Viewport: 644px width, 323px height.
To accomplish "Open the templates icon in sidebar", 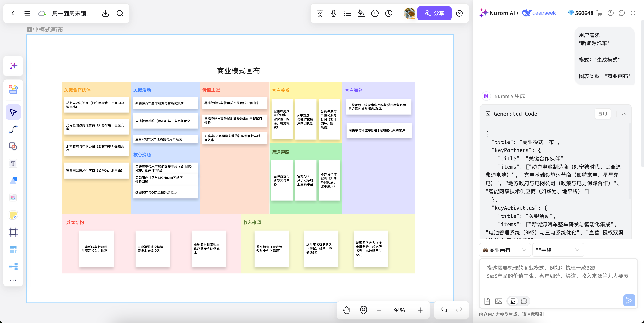I will [13, 198].
